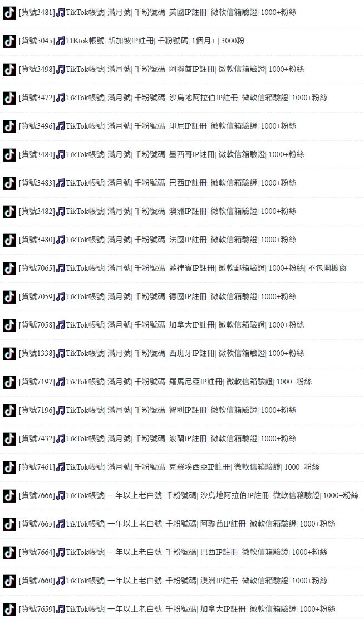Click music note icon in 貨號3482 row
This screenshot has width=364, height=619.
coord(60,212)
